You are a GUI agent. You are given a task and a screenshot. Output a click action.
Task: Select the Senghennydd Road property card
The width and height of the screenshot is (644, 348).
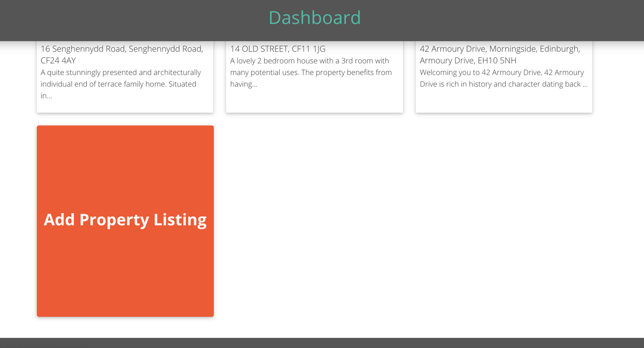[x=125, y=76]
